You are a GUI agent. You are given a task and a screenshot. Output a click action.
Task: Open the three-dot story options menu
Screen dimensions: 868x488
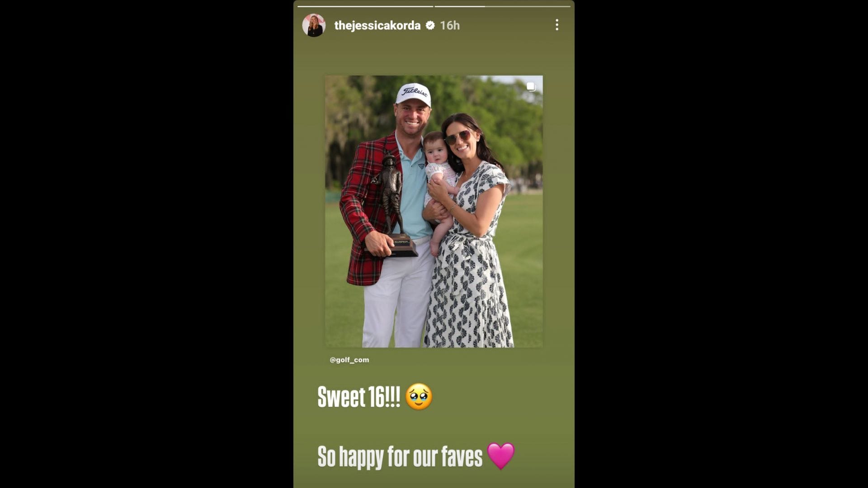click(x=557, y=25)
